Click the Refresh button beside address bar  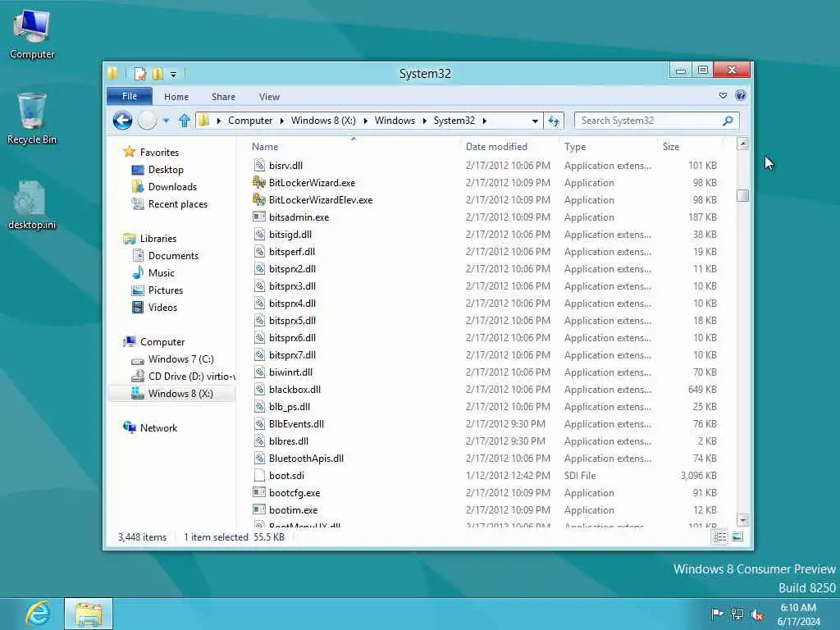point(554,121)
